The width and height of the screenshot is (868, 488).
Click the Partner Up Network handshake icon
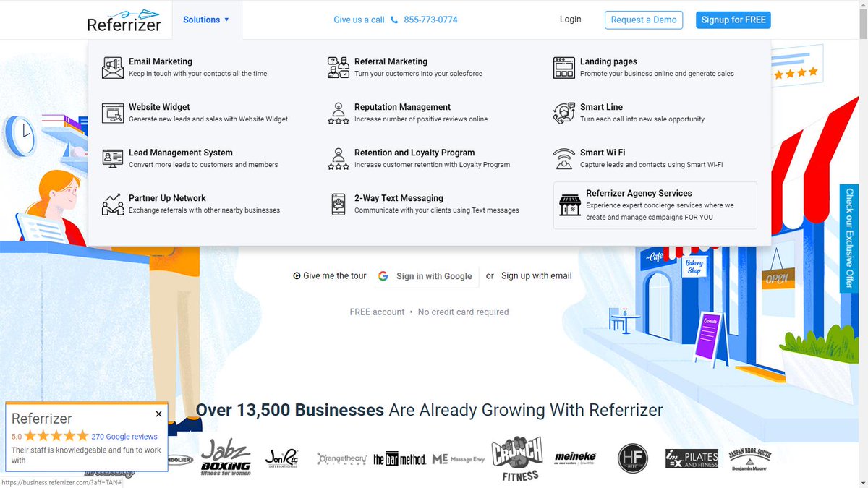(x=112, y=204)
